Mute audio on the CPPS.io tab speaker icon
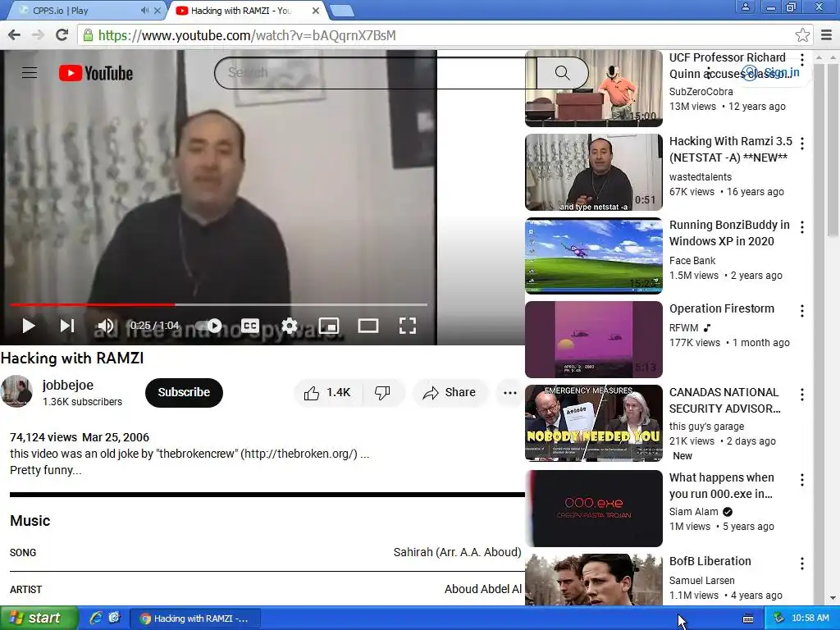The image size is (840, 630). click(144, 10)
